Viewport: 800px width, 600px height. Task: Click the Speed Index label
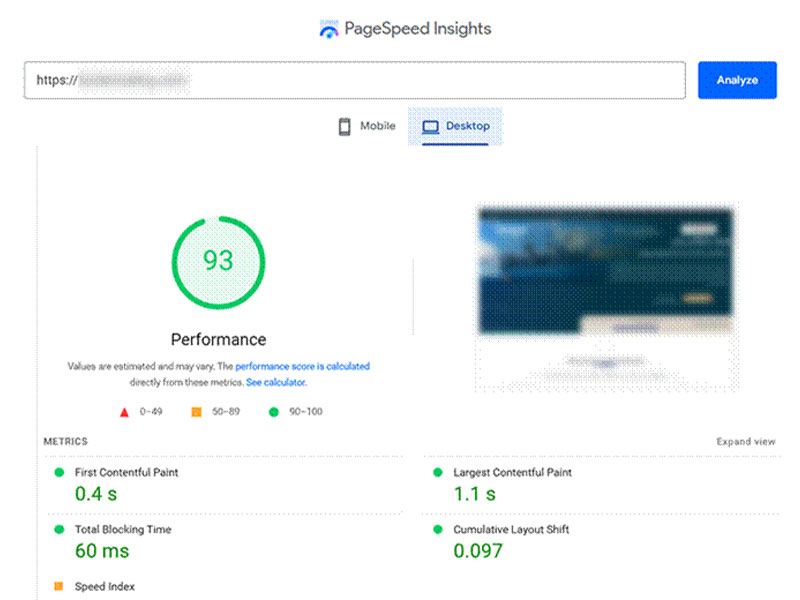pyautogui.click(x=105, y=587)
